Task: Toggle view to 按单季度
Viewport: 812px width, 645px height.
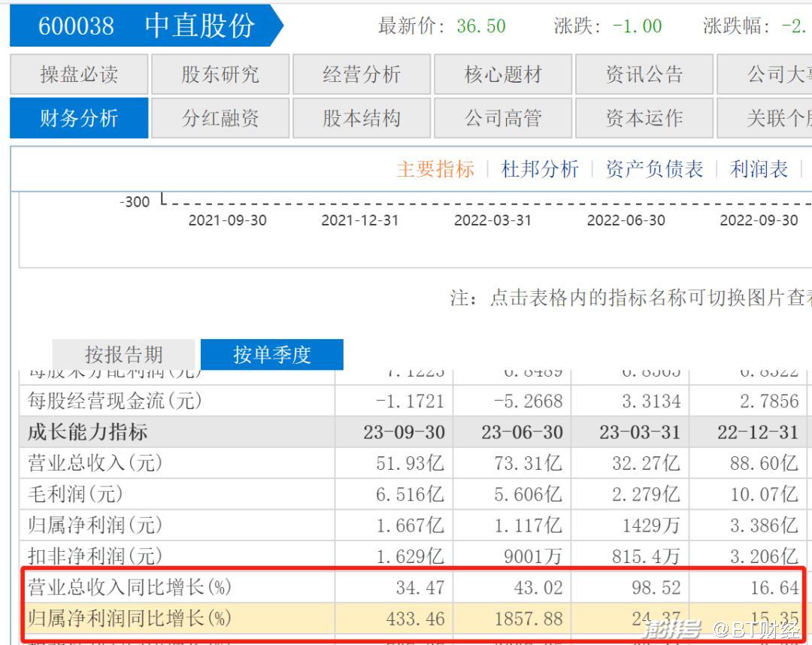Action: [271, 354]
